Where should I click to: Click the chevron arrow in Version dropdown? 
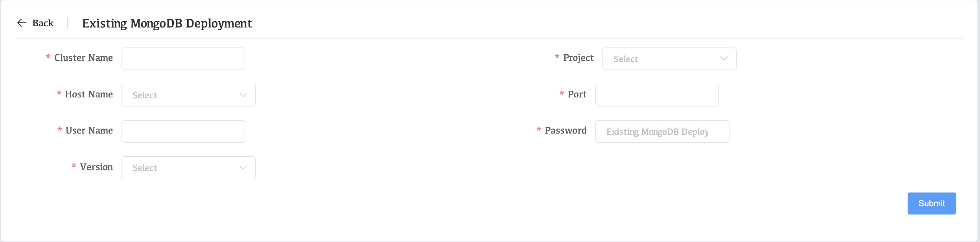click(243, 168)
